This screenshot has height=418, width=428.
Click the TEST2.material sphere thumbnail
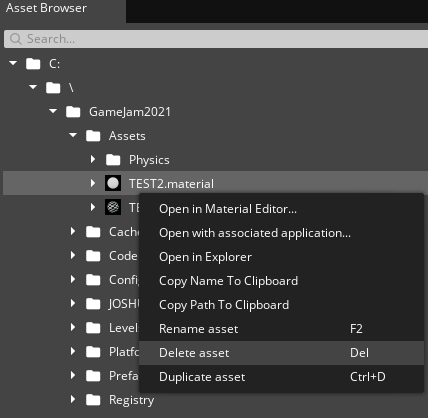pyautogui.click(x=113, y=183)
